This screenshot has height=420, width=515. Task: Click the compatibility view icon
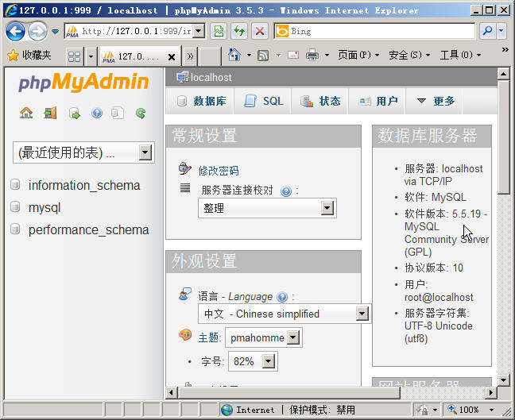pyautogui.click(x=219, y=31)
